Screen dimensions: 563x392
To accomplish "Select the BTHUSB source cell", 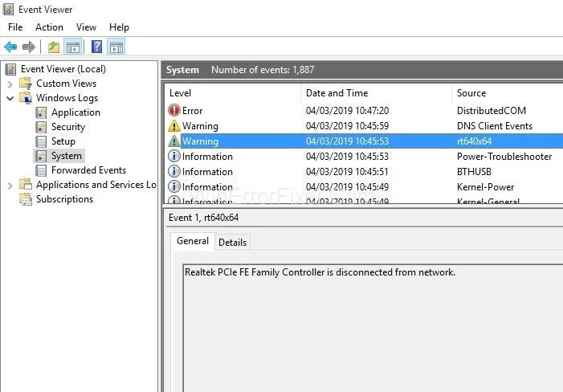I will pos(474,172).
